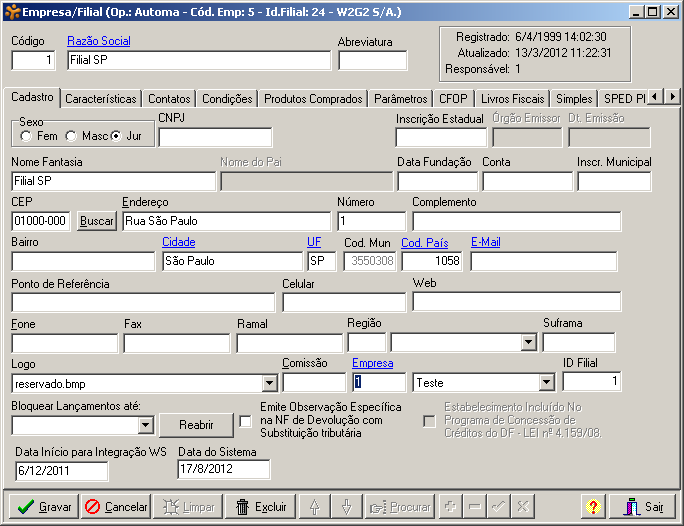Open the Empresa Teste dropdown arrow
The image size is (684, 526).
click(547, 383)
